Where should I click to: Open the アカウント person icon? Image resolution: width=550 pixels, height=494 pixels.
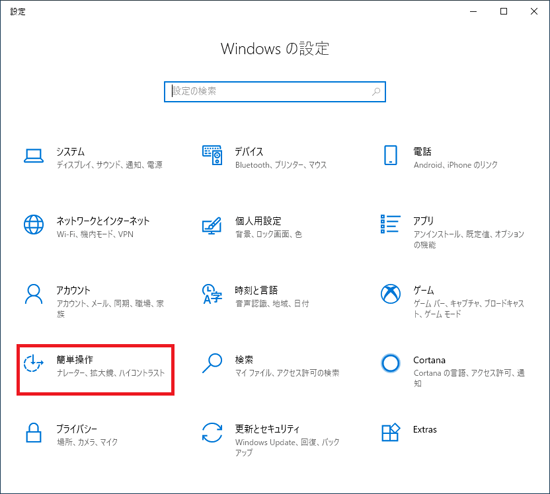34,294
